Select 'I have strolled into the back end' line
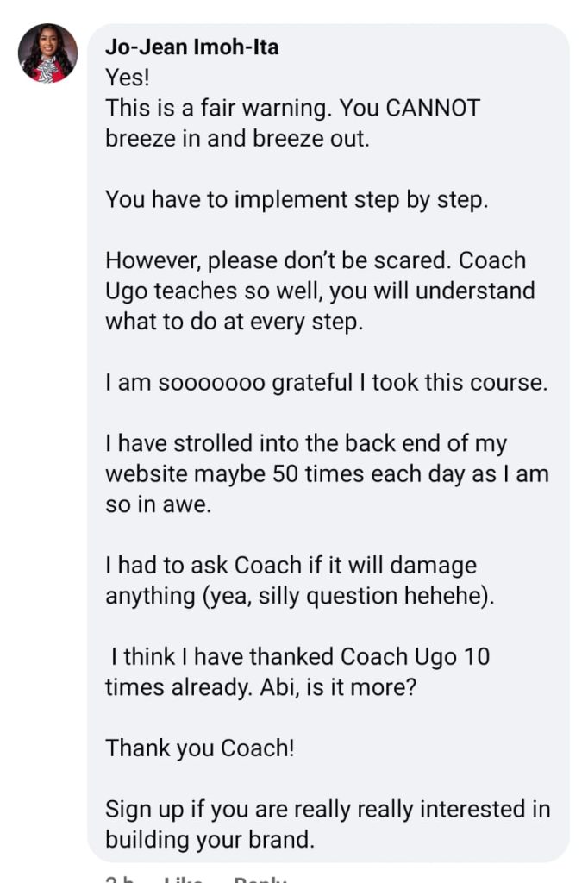Screen dimensions: 588x883 [306, 444]
